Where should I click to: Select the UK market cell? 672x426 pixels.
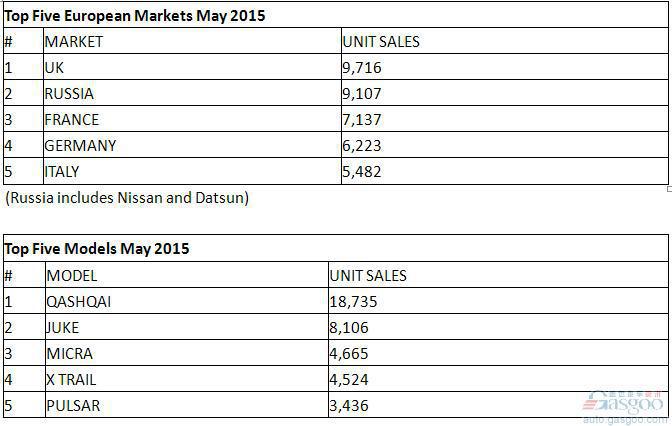tap(192, 67)
